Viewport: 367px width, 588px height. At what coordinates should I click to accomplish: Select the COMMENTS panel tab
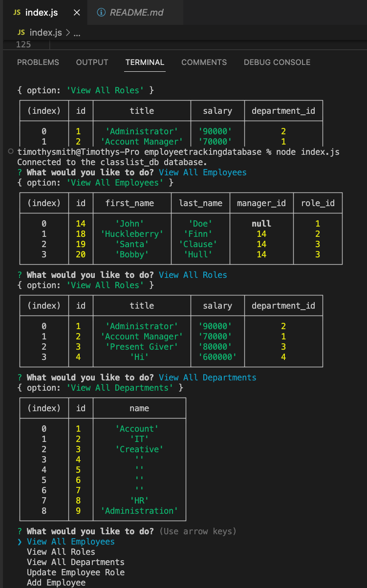(204, 62)
